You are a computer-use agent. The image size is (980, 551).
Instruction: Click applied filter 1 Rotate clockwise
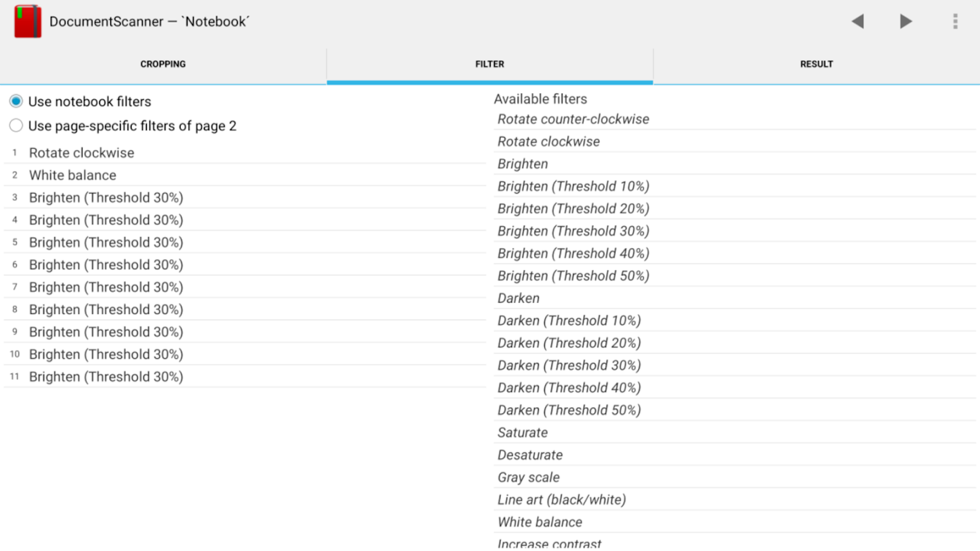81,153
